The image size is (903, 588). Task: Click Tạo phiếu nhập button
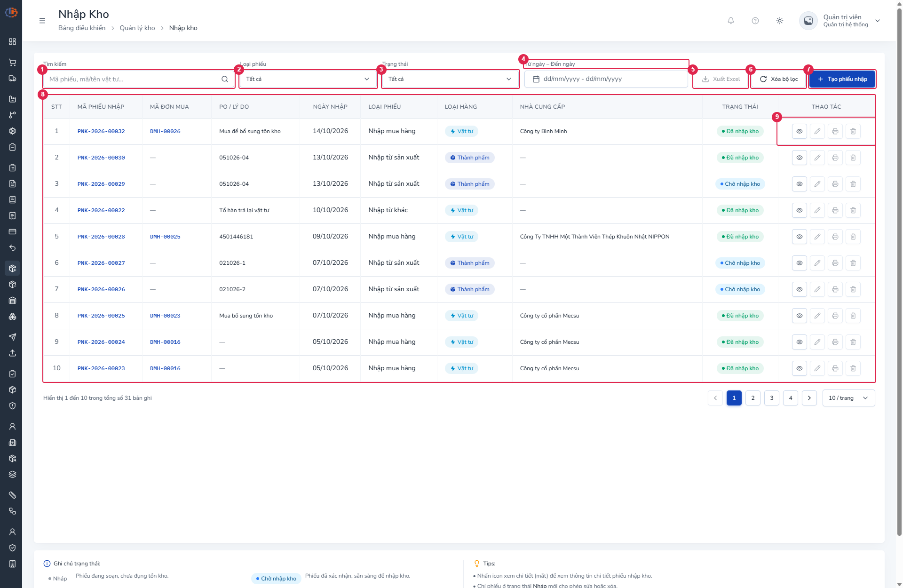(842, 79)
